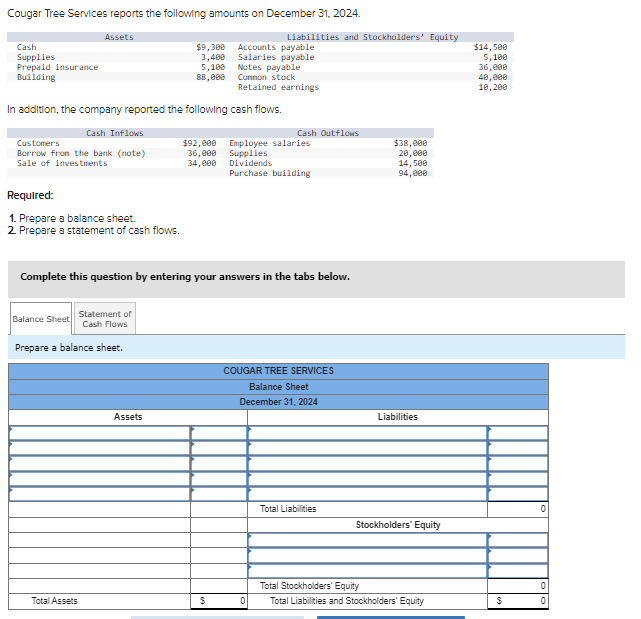Click 'Accounts payable' in given data table
This screenshot has height=619, width=641.
point(276,47)
